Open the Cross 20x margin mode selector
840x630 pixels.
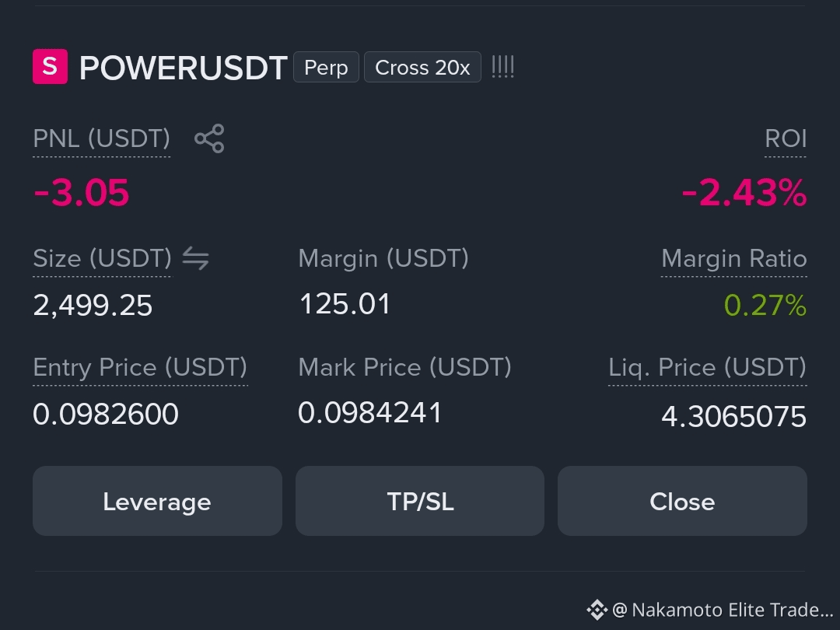tap(422, 67)
